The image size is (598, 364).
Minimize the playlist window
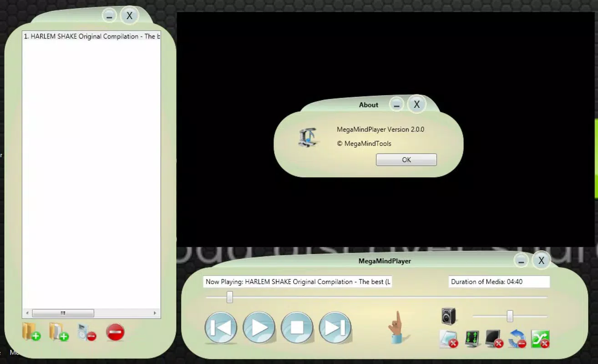tap(109, 16)
